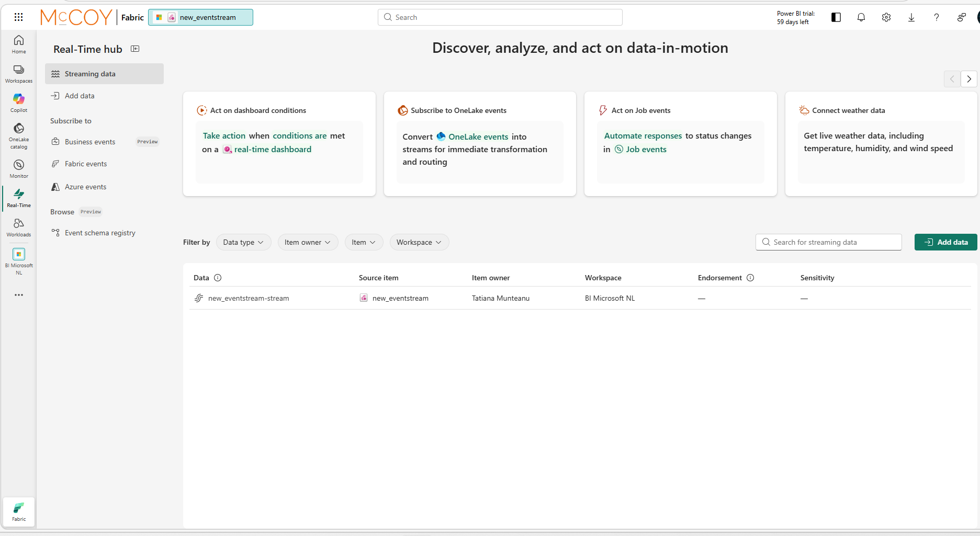The width and height of the screenshot is (980, 536).
Task: Open Monitor in the left rail
Action: click(x=19, y=169)
